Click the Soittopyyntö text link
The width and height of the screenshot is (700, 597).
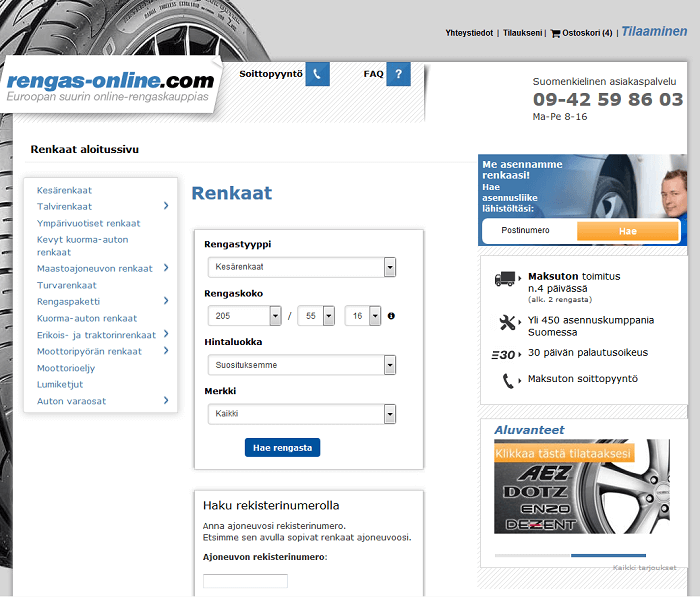pyautogui.click(x=271, y=74)
